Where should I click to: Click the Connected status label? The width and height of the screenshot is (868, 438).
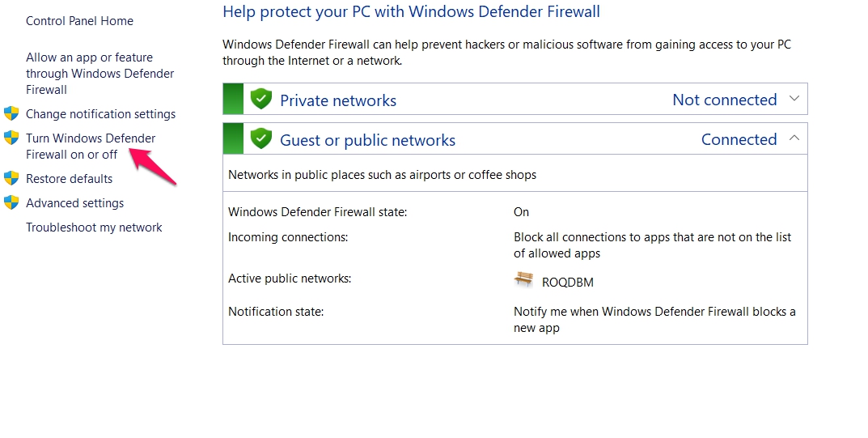click(x=739, y=139)
